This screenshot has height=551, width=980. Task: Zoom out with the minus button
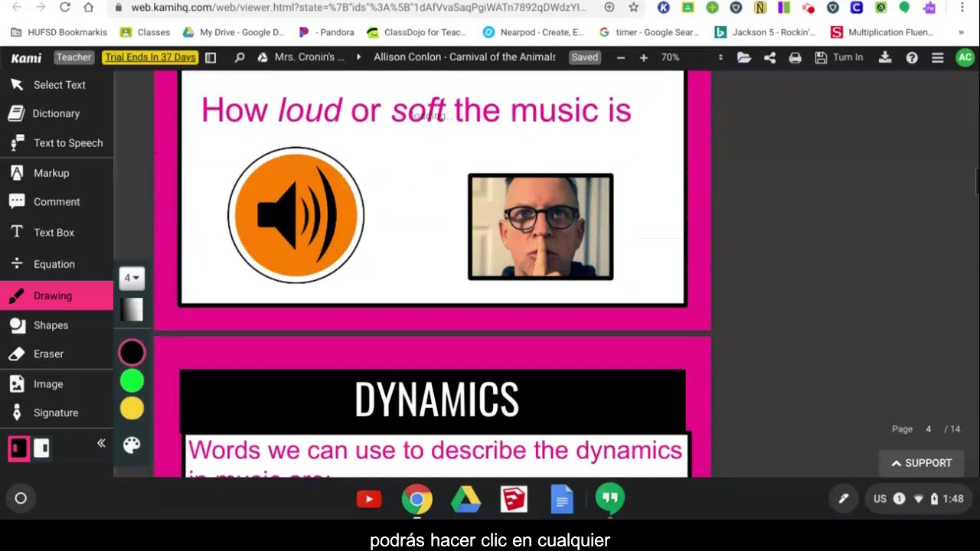click(x=621, y=57)
